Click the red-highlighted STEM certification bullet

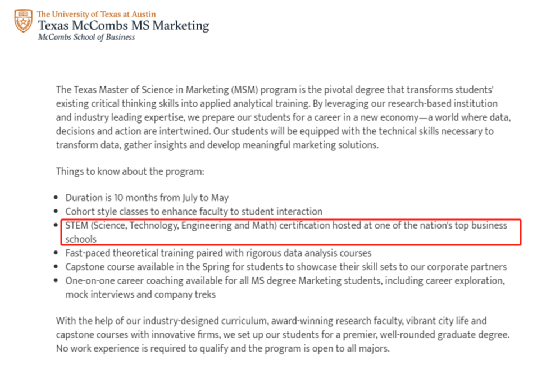tap(291, 232)
